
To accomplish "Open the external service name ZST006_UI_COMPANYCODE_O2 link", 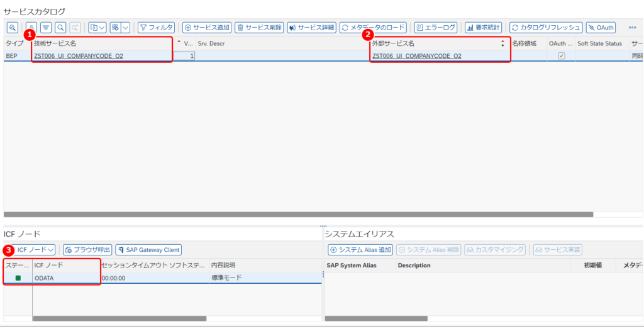I will (x=417, y=56).
